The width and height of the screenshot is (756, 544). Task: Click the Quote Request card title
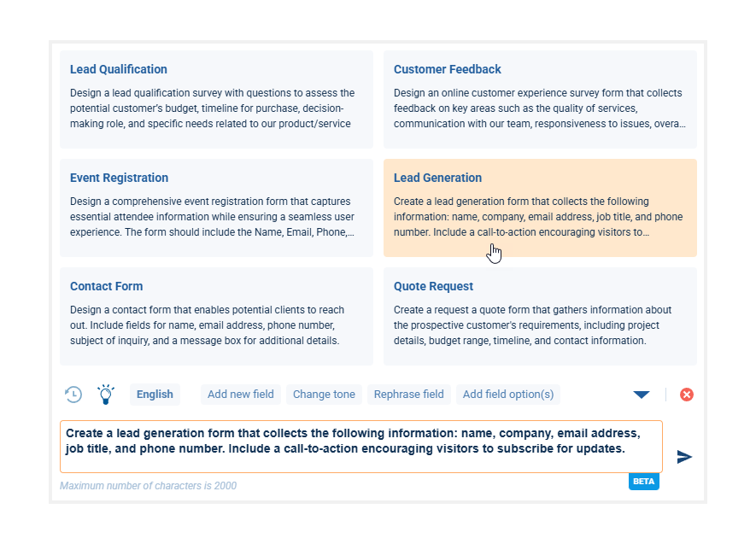433,286
